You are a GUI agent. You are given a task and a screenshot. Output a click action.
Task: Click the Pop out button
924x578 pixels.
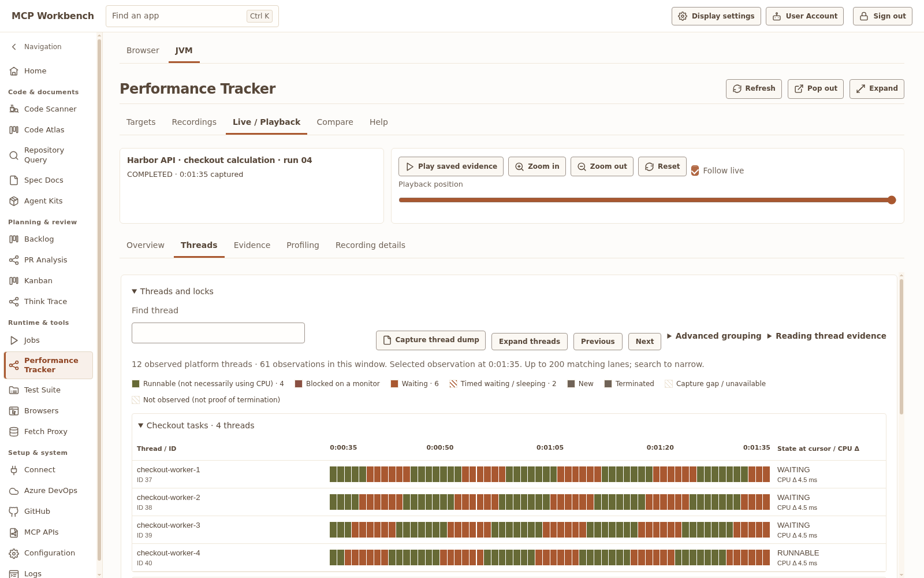pyautogui.click(x=815, y=89)
